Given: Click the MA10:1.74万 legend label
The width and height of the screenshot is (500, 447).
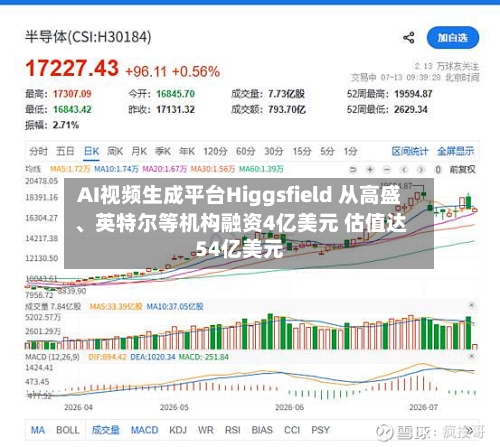Looking at the screenshot, I should 116,169.
